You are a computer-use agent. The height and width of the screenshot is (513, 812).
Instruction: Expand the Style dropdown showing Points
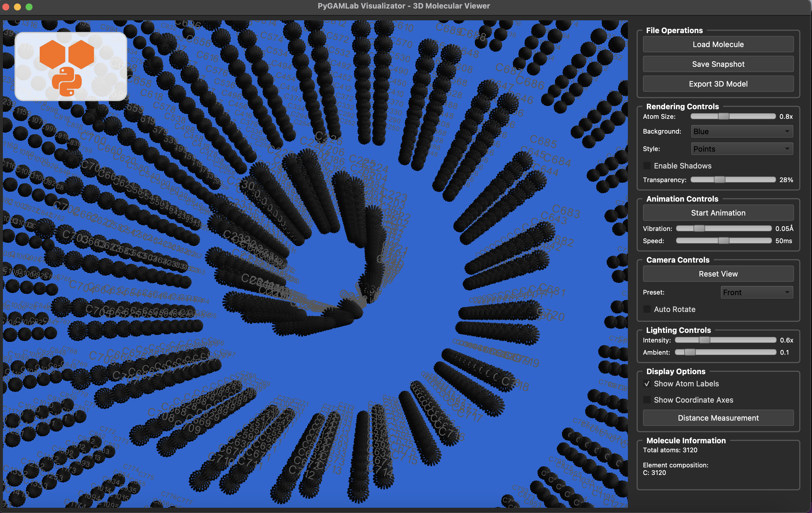(741, 149)
